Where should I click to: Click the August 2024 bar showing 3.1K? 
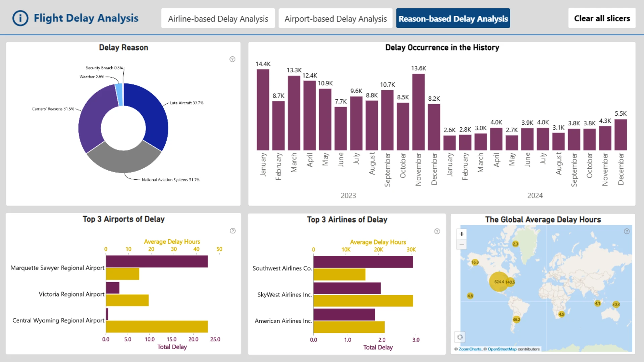558,141
